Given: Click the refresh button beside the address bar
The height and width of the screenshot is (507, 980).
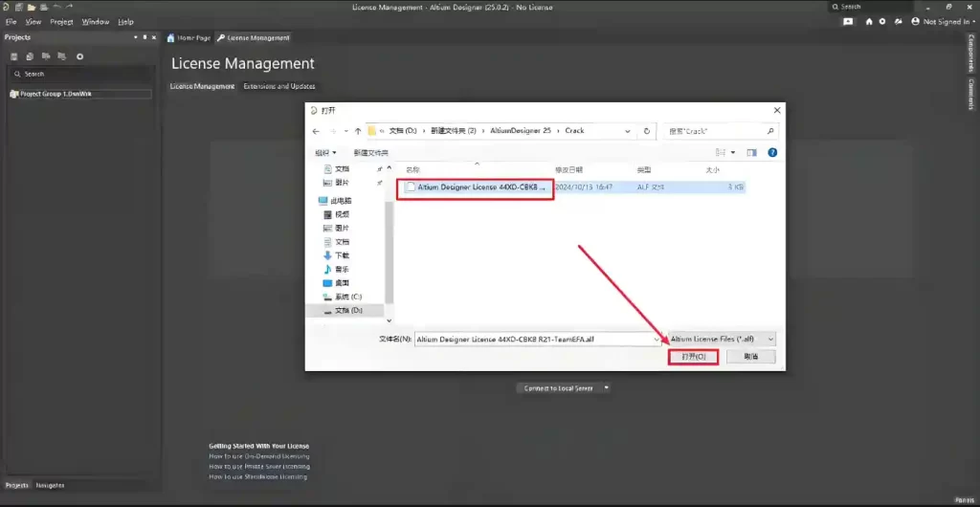Looking at the screenshot, I should click(647, 131).
